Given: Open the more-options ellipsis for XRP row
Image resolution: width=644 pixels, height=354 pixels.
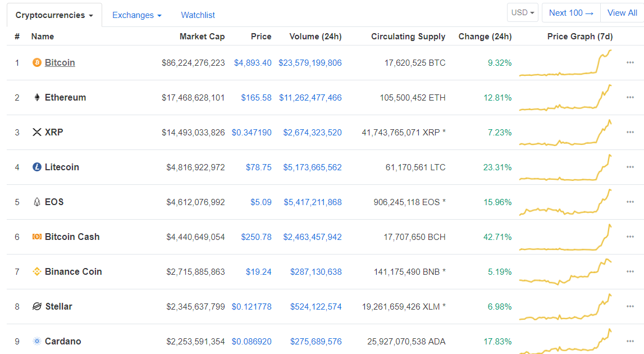Looking at the screenshot, I should click(x=630, y=133).
